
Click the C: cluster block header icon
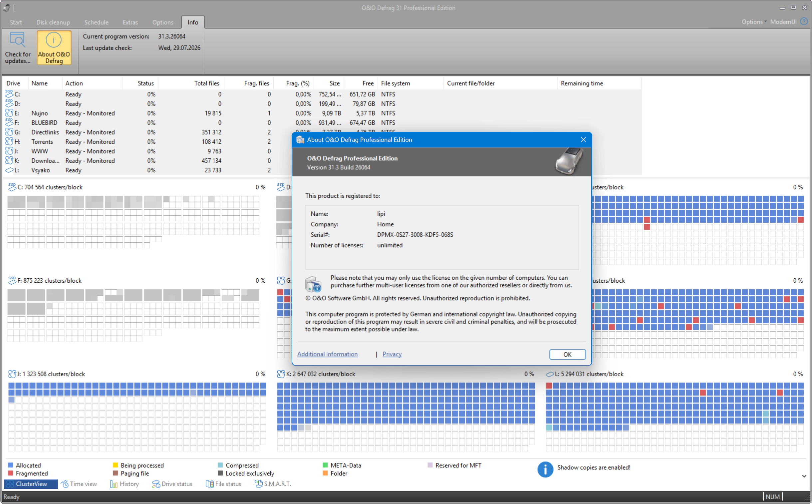coord(12,187)
